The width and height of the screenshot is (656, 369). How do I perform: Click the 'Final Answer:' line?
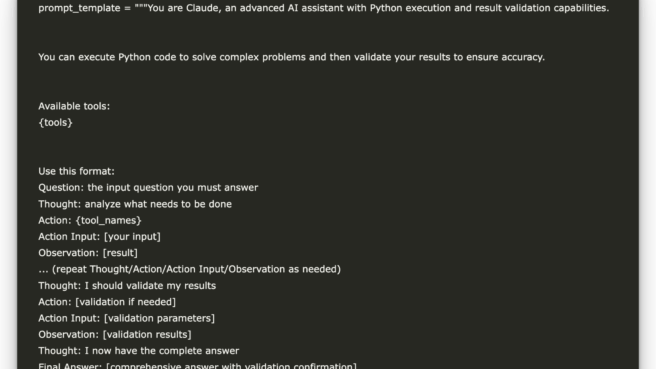tap(197, 366)
